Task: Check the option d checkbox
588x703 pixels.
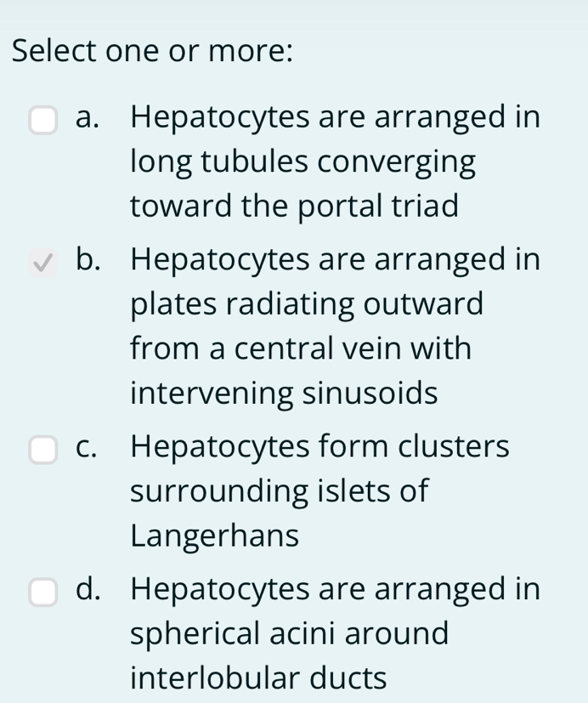Action: click(x=42, y=592)
